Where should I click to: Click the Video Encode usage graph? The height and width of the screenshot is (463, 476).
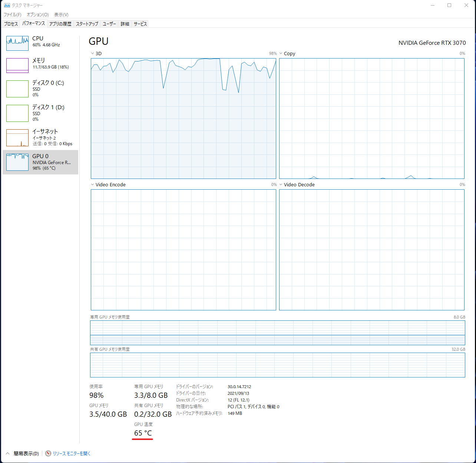pyautogui.click(x=184, y=250)
